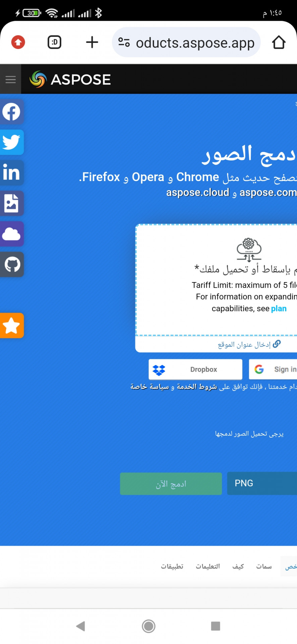Image resolution: width=297 pixels, height=644 pixels.
Task: Open the plan link
Action: point(279,309)
